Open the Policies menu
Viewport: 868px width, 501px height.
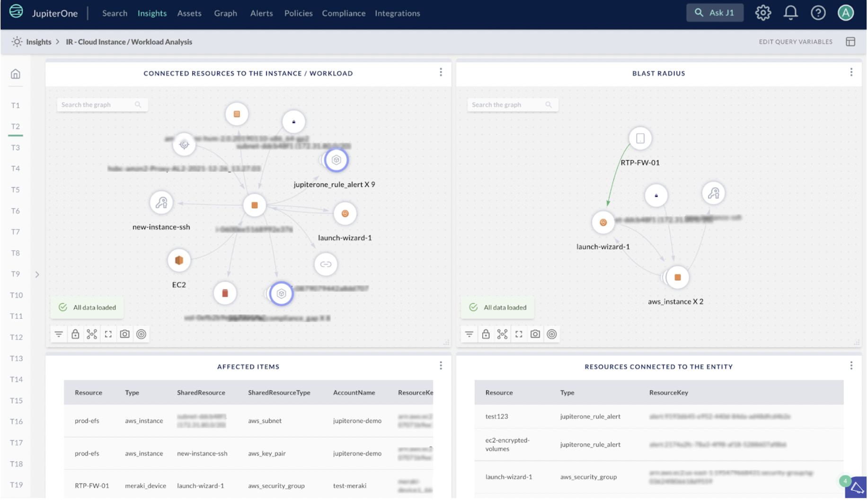pyautogui.click(x=299, y=13)
